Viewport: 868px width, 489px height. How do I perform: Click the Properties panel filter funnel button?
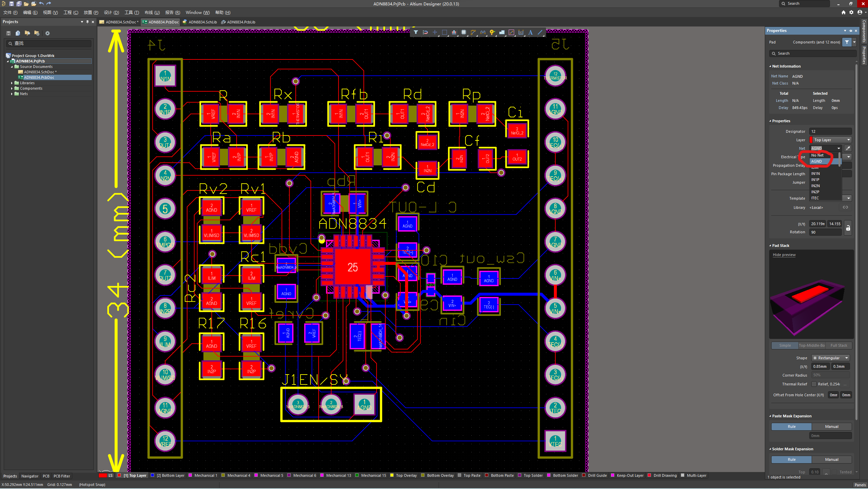click(847, 42)
